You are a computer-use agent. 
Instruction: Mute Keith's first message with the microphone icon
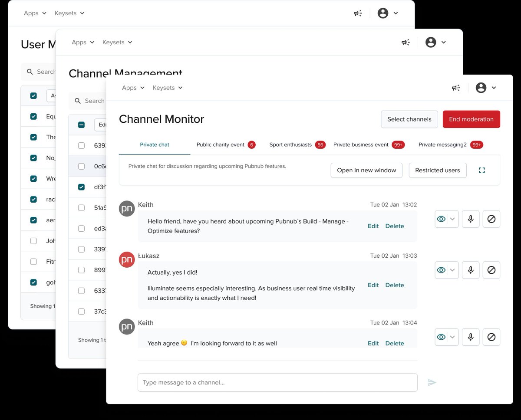(x=471, y=219)
